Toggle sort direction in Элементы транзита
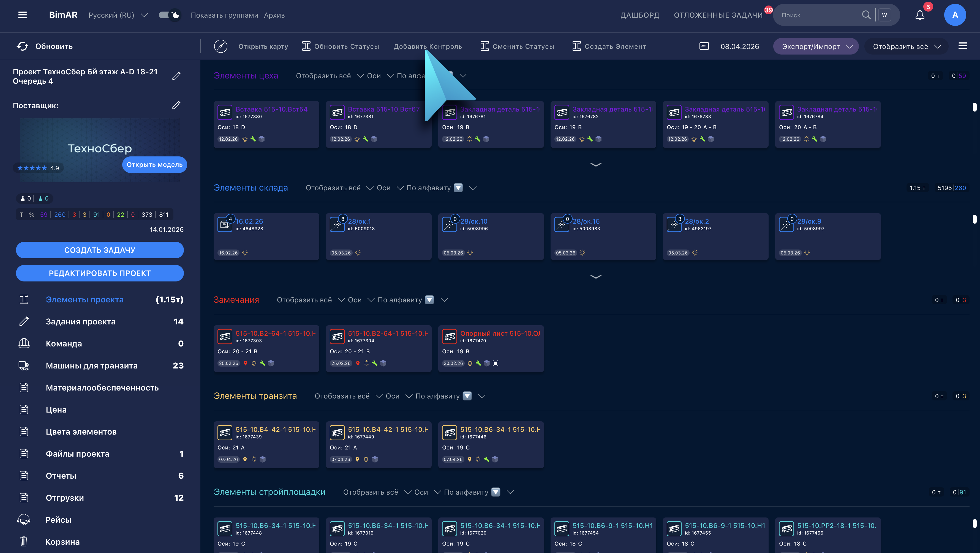This screenshot has height=553, width=980. tap(467, 396)
